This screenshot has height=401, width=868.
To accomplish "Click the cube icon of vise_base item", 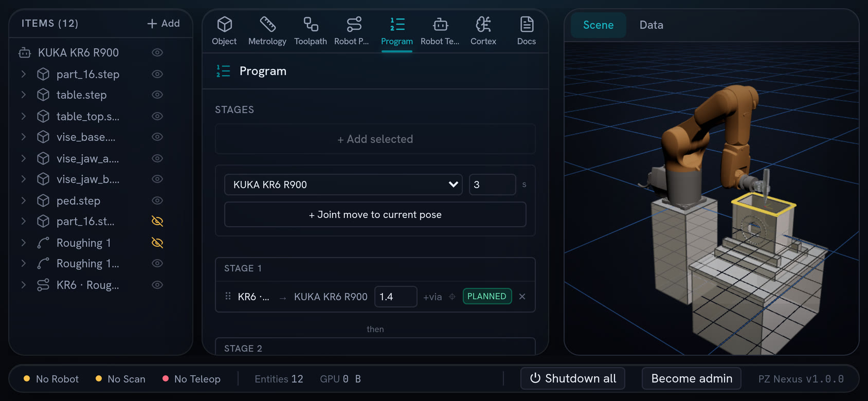I will 43,137.
